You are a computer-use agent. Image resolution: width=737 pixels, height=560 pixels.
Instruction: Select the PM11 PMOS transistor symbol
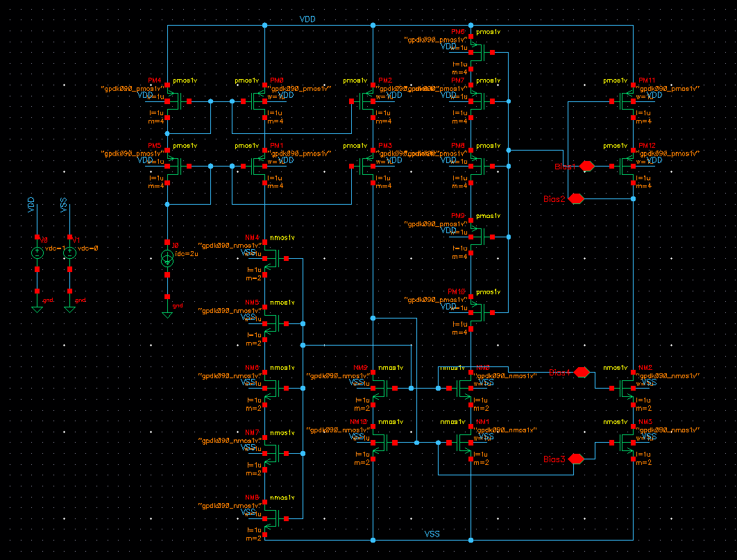(627, 101)
